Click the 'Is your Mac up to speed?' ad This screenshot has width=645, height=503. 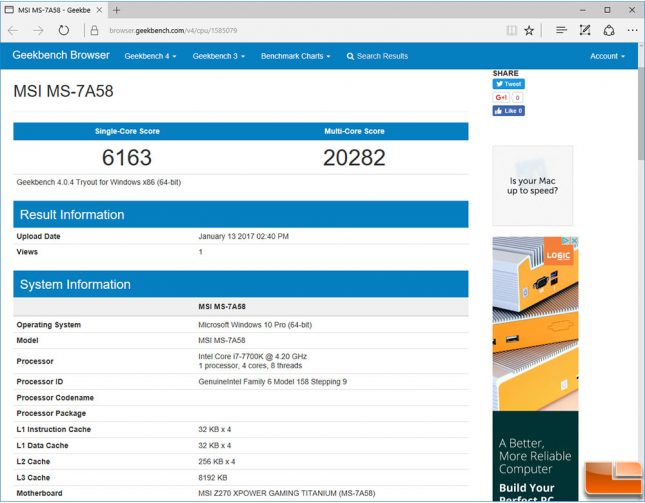point(532,185)
